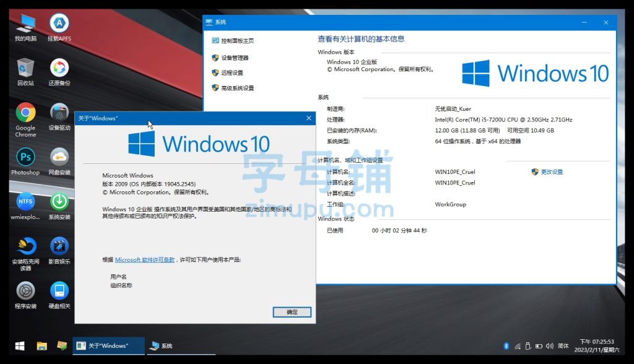Click the 版本 2009 build text

coord(149,184)
